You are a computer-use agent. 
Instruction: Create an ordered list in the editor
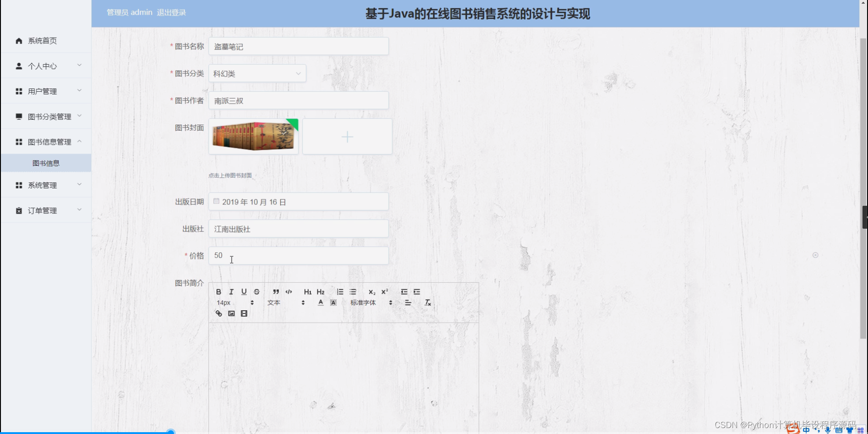click(340, 291)
